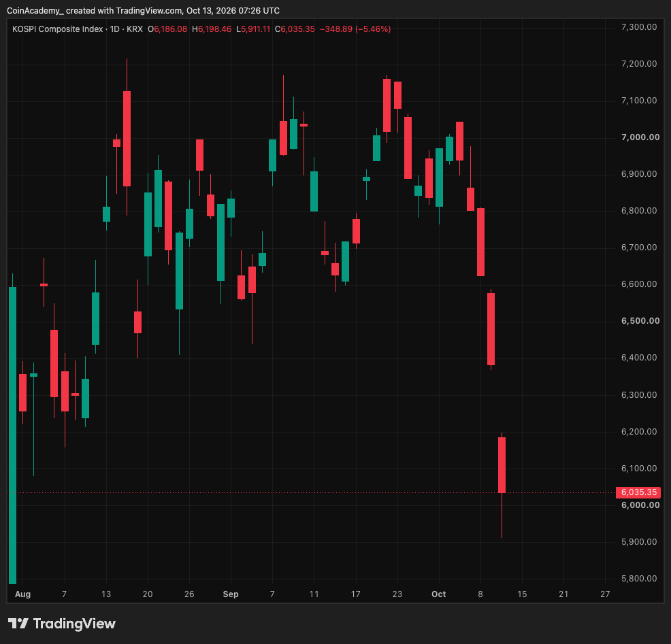671x644 pixels.
Task: Click the 6,600.00 price axis label
Action: click(639, 284)
